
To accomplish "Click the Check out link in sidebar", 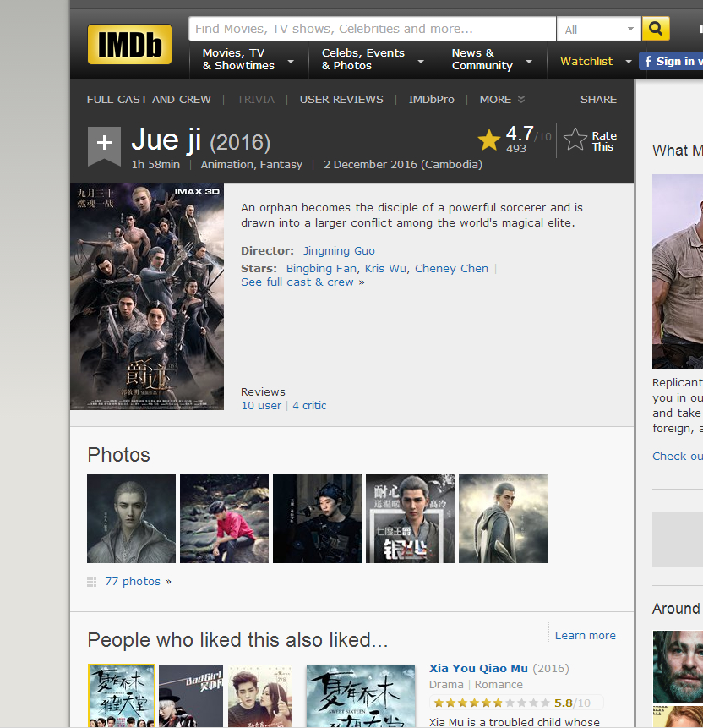I will click(678, 456).
